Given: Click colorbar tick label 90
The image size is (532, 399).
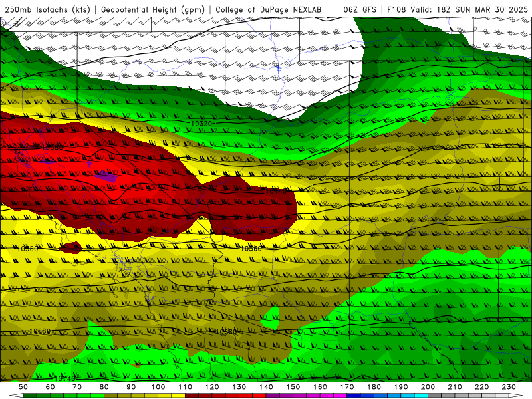Looking at the screenshot, I should tap(131, 387).
